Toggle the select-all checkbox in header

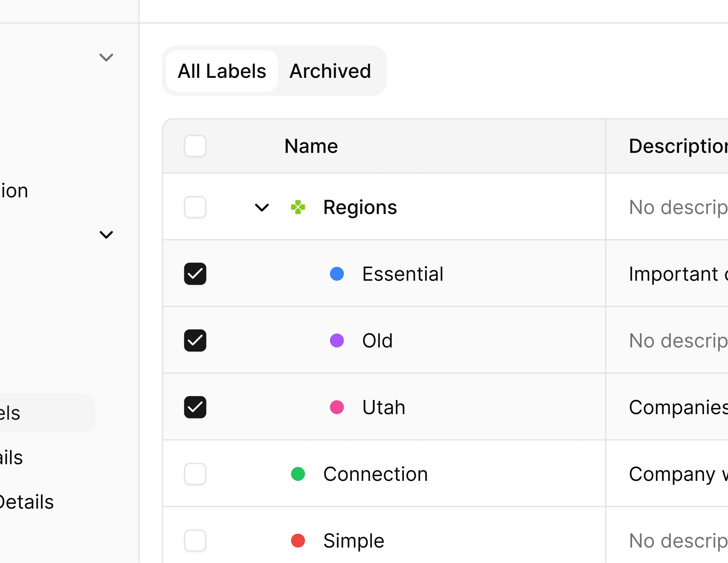tap(195, 146)
